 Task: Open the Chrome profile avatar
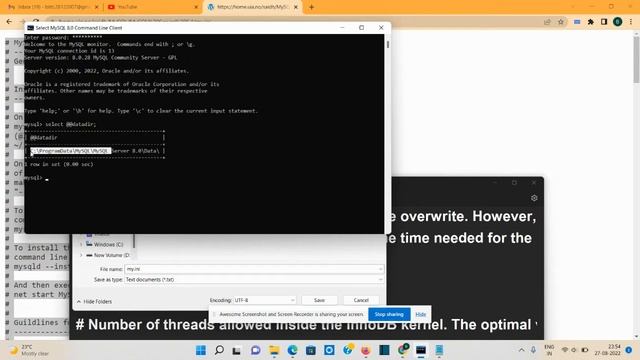[x=618, y=22]
